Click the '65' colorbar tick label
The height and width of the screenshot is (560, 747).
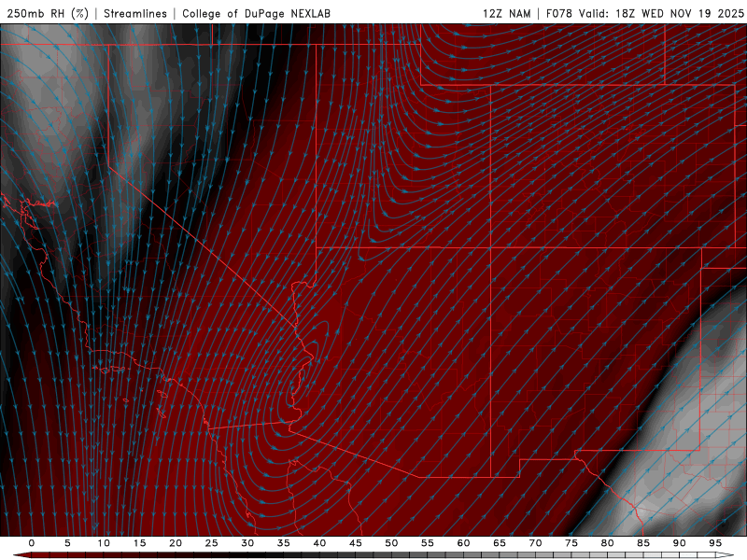(500, 543)
